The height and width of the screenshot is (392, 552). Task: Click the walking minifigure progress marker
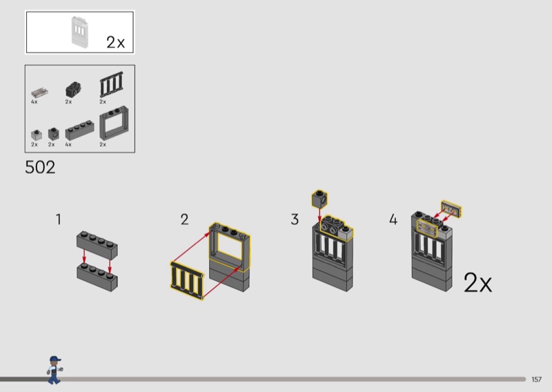coord(55,369)
